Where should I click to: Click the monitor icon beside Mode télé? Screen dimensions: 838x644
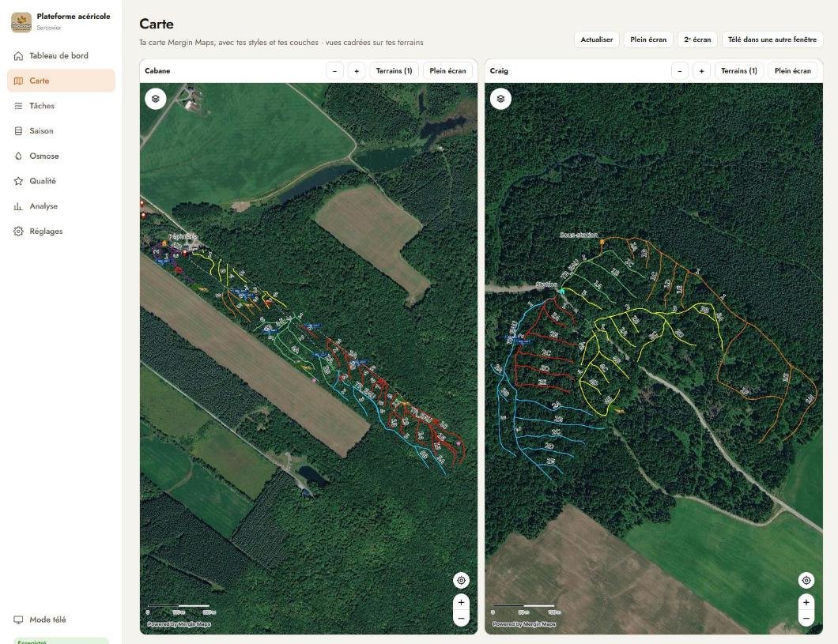click(19, 620)
